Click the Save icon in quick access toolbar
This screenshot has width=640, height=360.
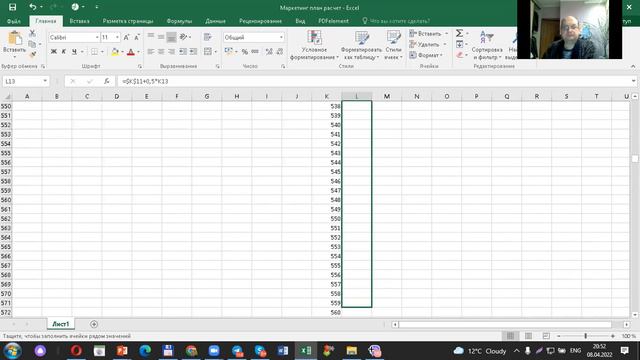pyautogui.click(x=12, y=7)
